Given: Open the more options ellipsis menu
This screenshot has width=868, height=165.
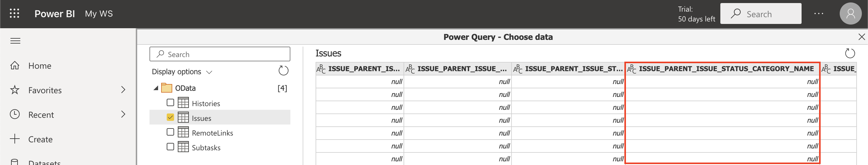Looking at the screenshot, I should pyautogui.click(x=818, y=14).
